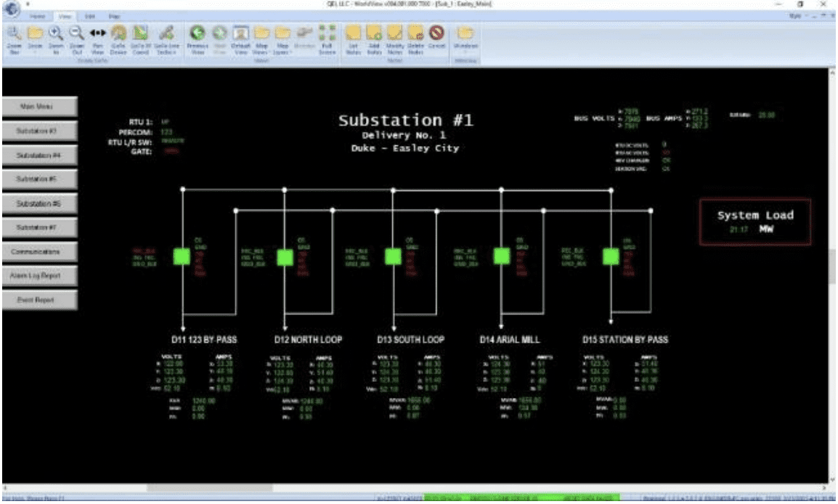Open the List Notes tool
This screenshot has width=838, height=504.
point(353,39)
